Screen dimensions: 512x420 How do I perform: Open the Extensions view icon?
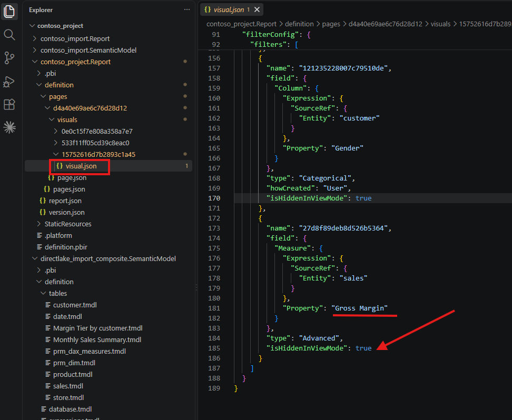(x=9, y=104)
